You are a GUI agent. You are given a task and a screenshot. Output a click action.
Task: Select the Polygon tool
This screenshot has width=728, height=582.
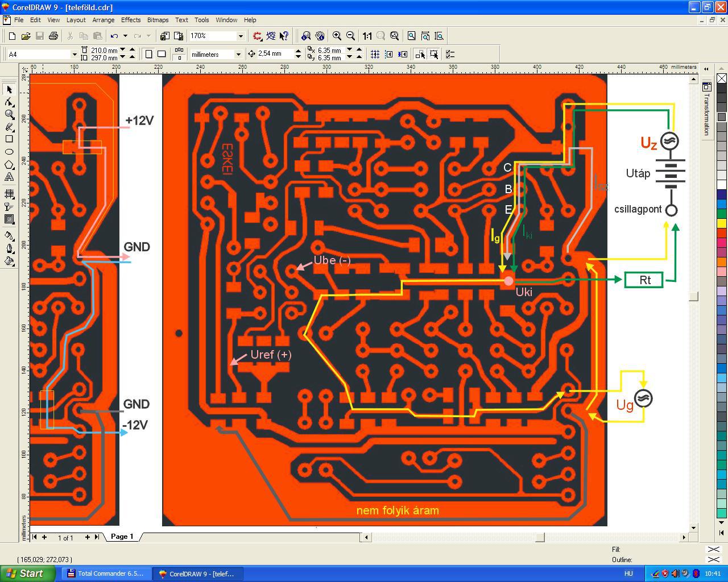[9, 164]
